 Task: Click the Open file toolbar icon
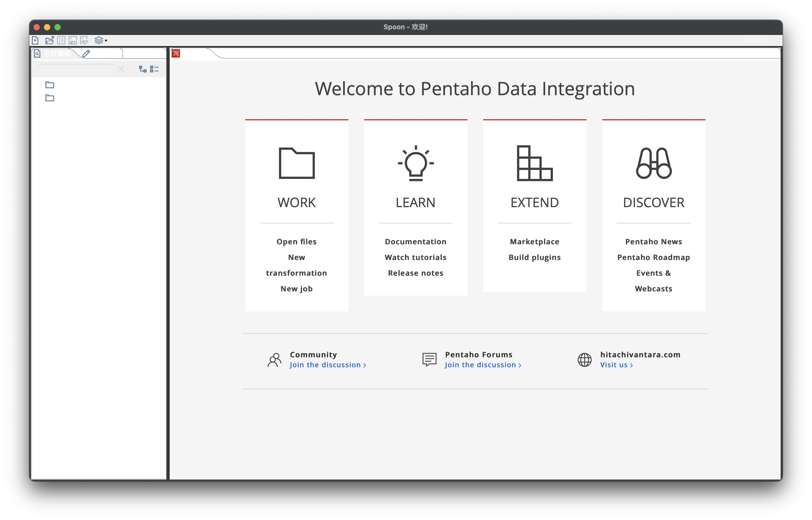click(x=49, y=41)
